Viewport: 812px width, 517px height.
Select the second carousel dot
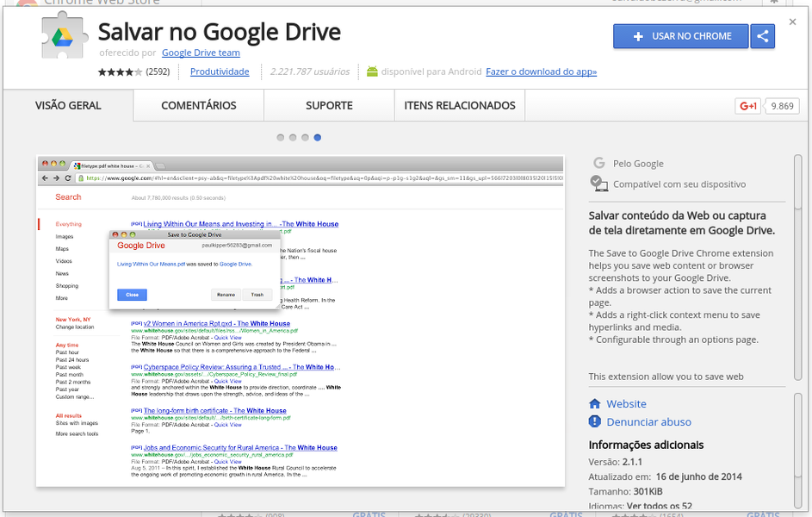pyautogui.click(x=293, y=138)
